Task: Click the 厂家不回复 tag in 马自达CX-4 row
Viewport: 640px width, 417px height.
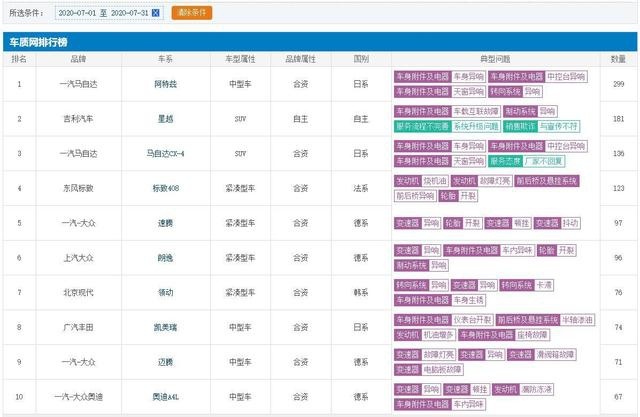Action: 543,161
